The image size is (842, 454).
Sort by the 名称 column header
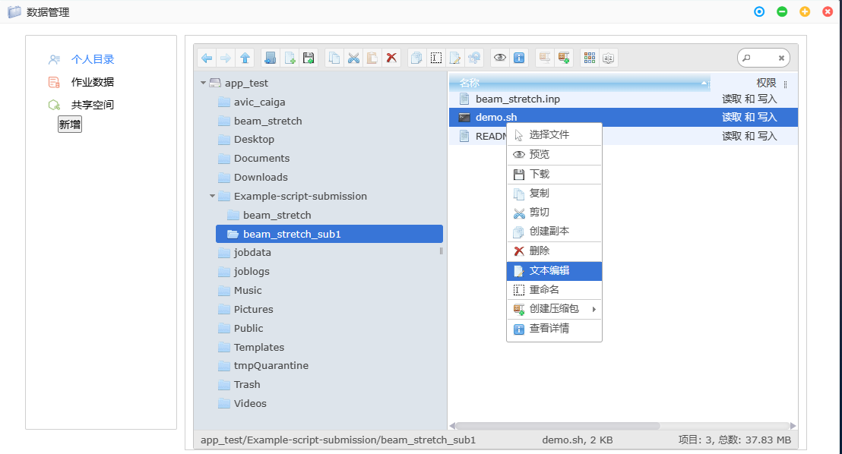[579, 83]
